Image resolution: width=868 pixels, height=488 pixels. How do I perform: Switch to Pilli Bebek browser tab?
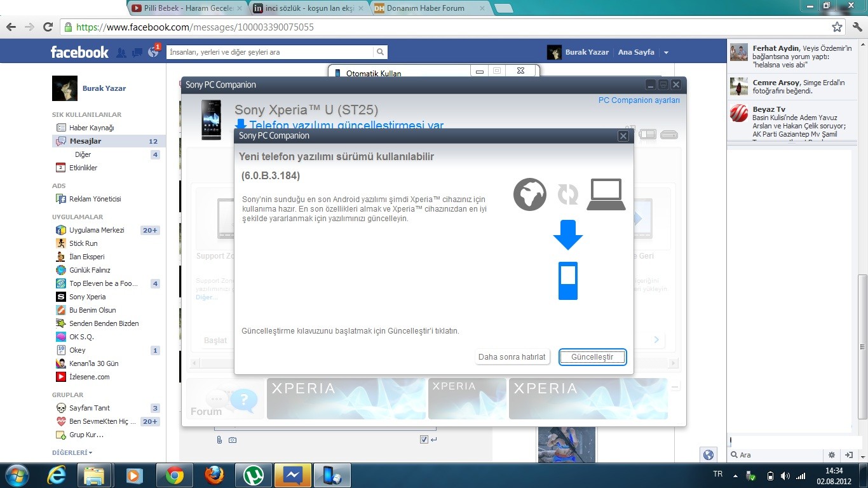(188, 8)
